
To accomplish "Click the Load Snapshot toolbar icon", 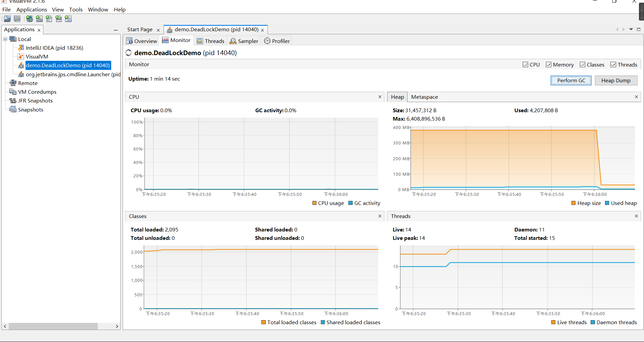I will click(7, 19).
